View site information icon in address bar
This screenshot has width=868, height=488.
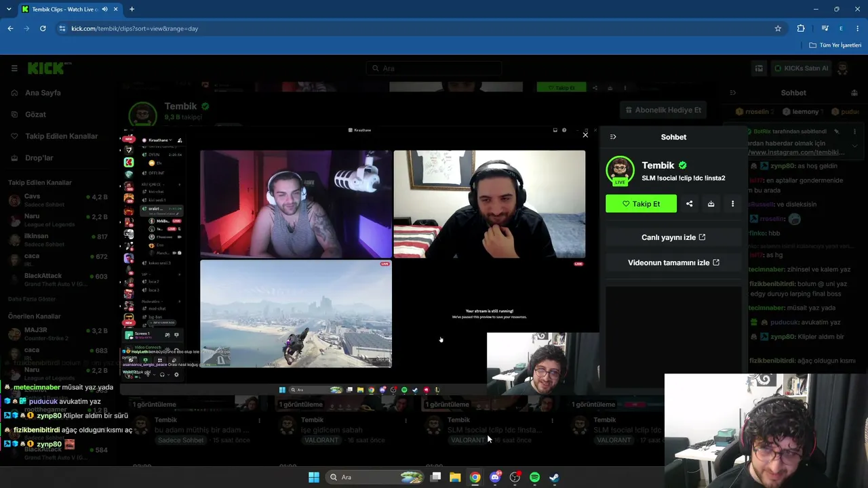tap(62, 28)
